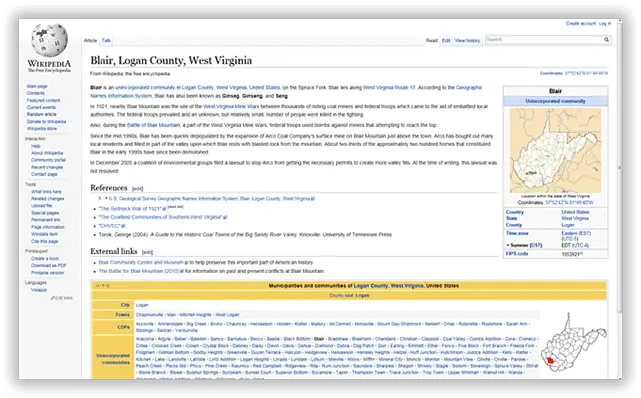The image size is (641, 398).
Task: Visit the Community portal
Action: [x=48, y=160]
